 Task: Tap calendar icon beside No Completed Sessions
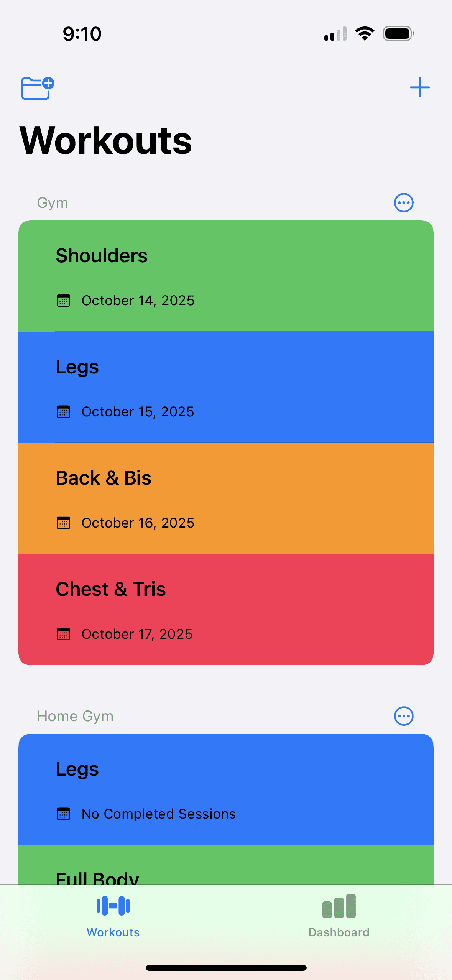tap(63, 814)
